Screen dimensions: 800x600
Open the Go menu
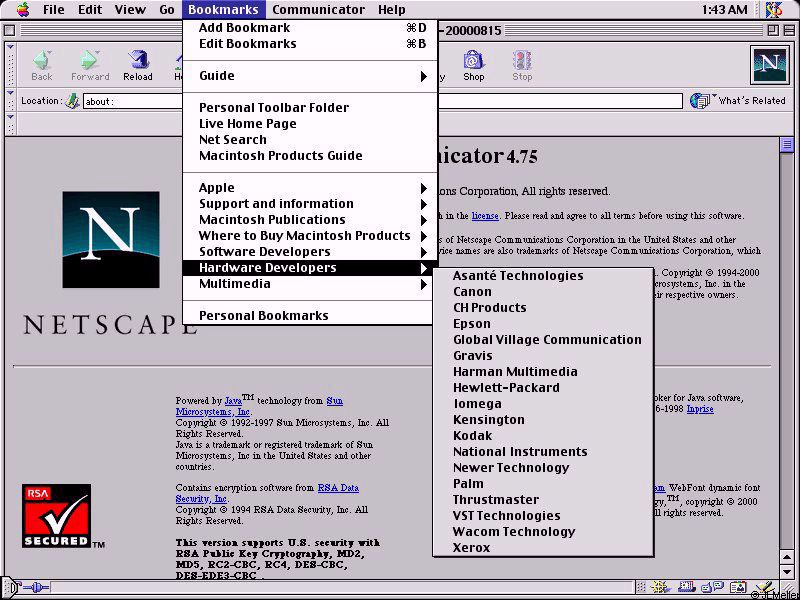(167, 9)
